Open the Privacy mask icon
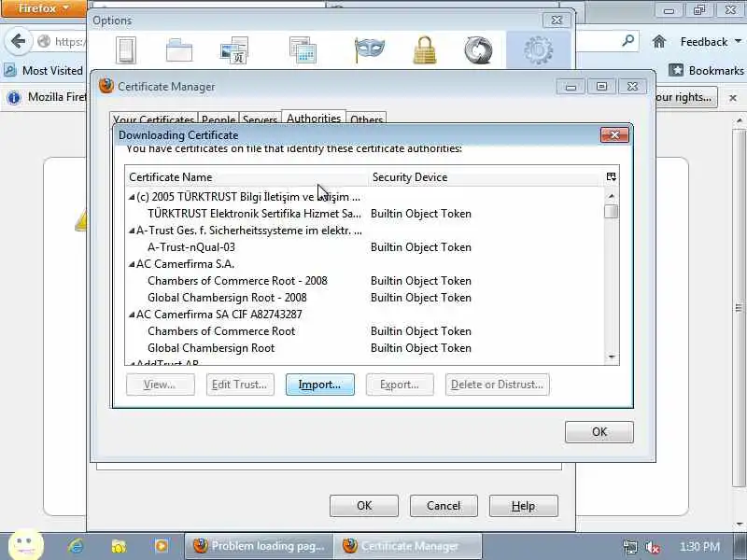 pyautogui.click(x=369, y=50)
